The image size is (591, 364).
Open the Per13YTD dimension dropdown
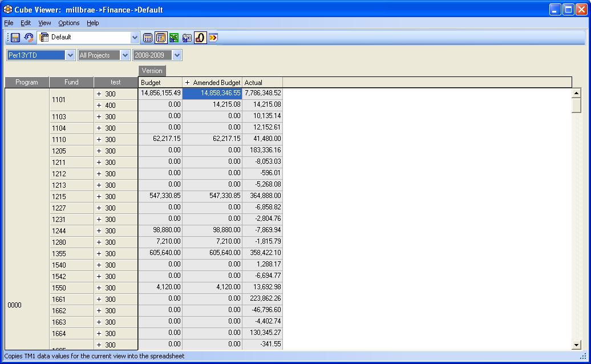coord(70,55)
